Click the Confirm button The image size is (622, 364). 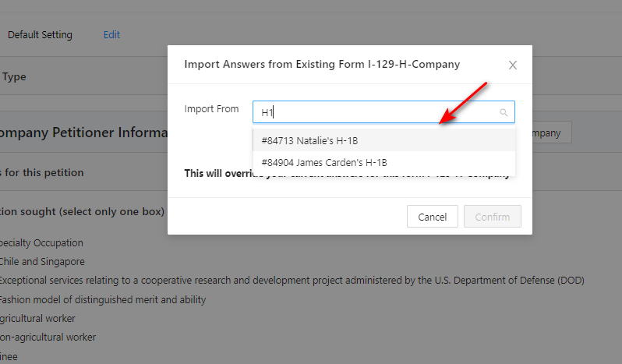[492, 217]
